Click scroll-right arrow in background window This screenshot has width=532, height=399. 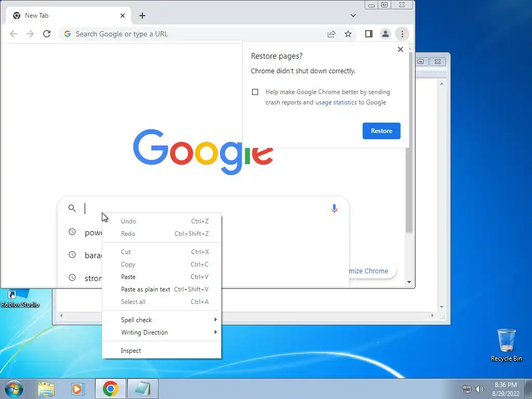432,315
